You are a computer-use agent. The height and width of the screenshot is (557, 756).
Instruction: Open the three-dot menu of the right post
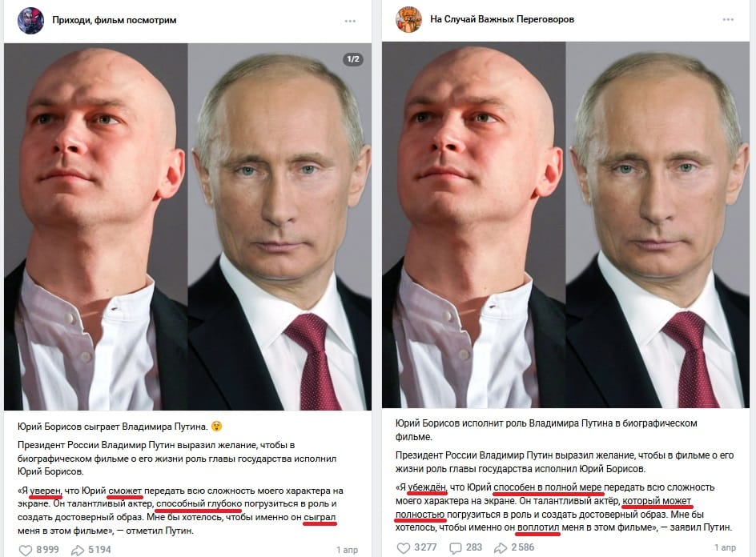[728, 19]
